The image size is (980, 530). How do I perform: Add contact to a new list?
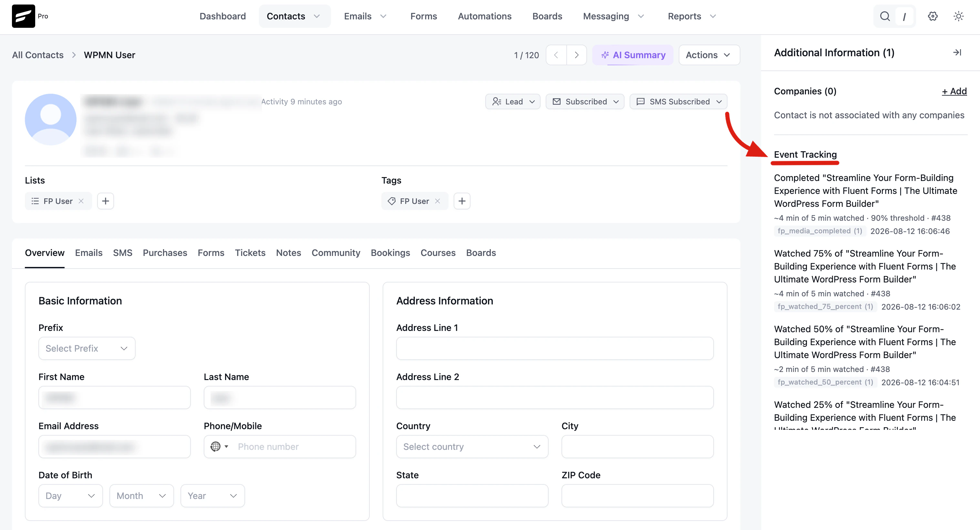point(105,201)
